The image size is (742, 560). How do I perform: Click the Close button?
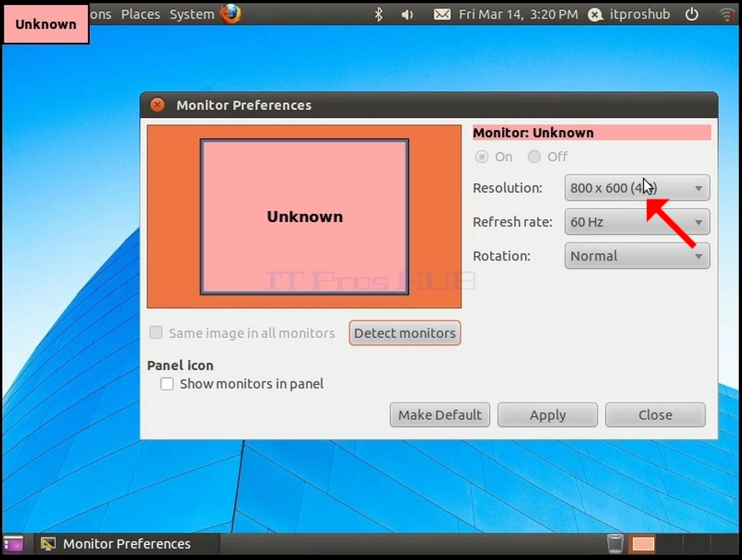pyautogui.click(x=656, y=415)
